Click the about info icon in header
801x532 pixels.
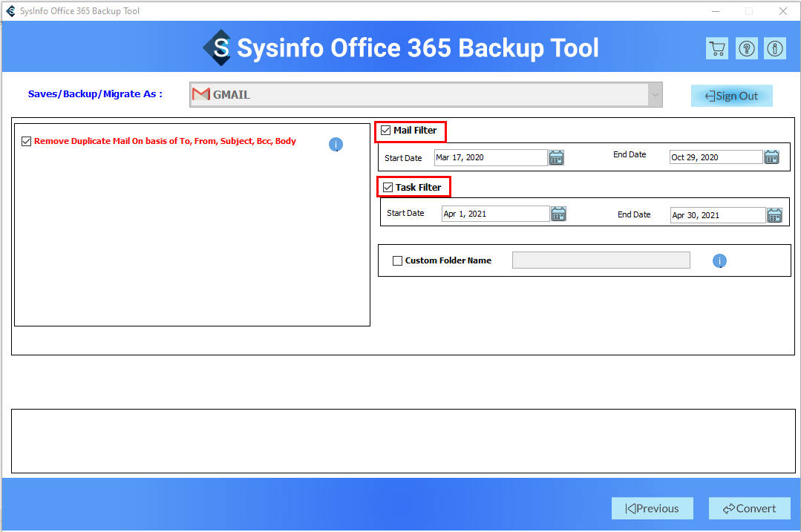pyautogui.click(x=775, y=49)
